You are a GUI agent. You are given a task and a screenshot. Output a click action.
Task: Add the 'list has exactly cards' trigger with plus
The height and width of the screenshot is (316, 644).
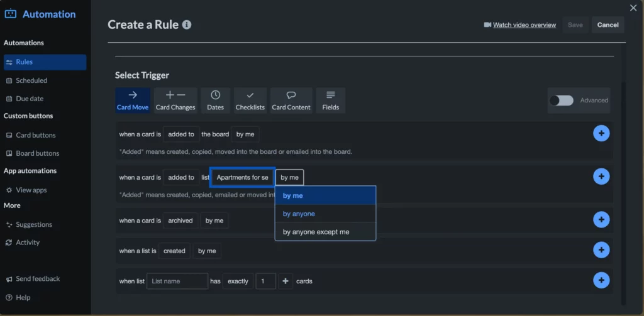601,280
